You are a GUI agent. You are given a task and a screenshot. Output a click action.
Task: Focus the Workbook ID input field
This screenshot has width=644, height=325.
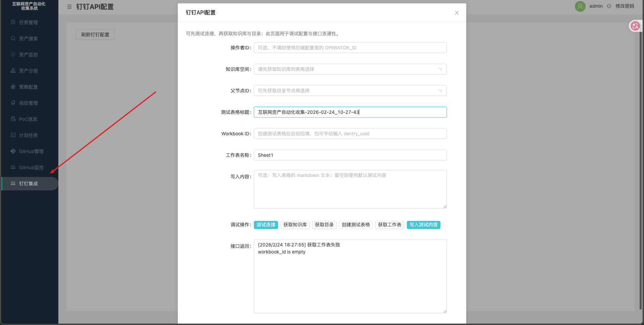tap(350, 134)
